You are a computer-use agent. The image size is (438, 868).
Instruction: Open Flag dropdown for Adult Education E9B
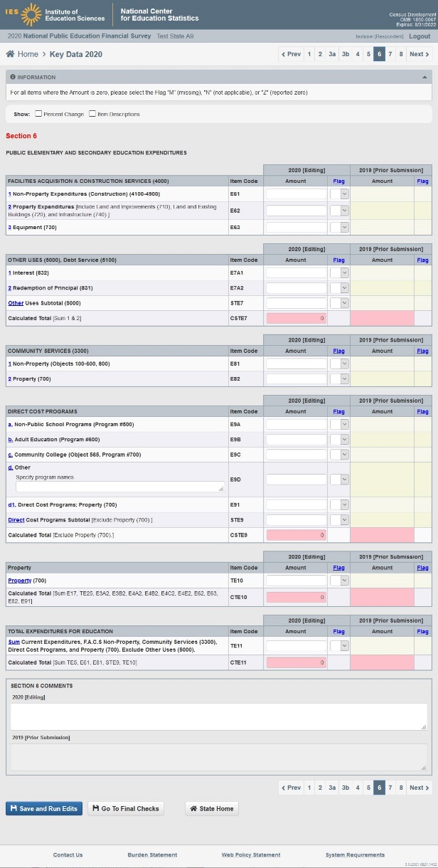344,439
